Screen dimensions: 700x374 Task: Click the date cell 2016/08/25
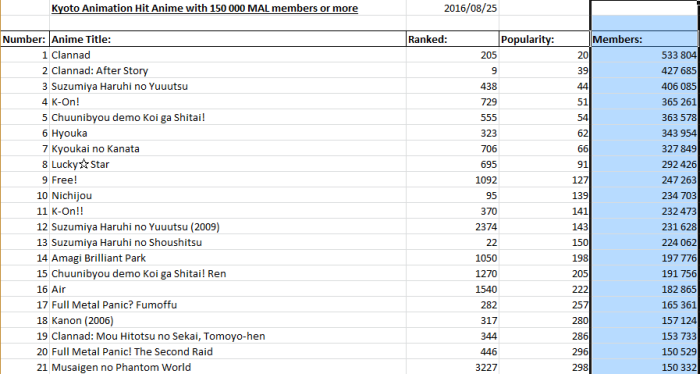(453, 8)
